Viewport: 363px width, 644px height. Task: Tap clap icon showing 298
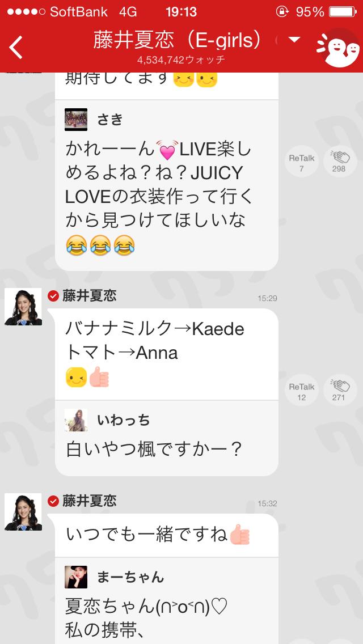click(x=339, y=162)
